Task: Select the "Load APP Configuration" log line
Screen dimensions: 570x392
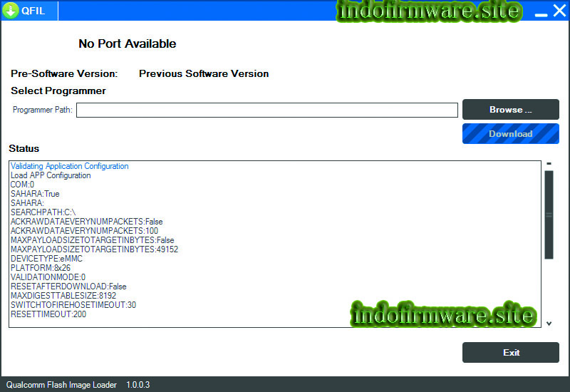Action: click(x=51, y=175)
